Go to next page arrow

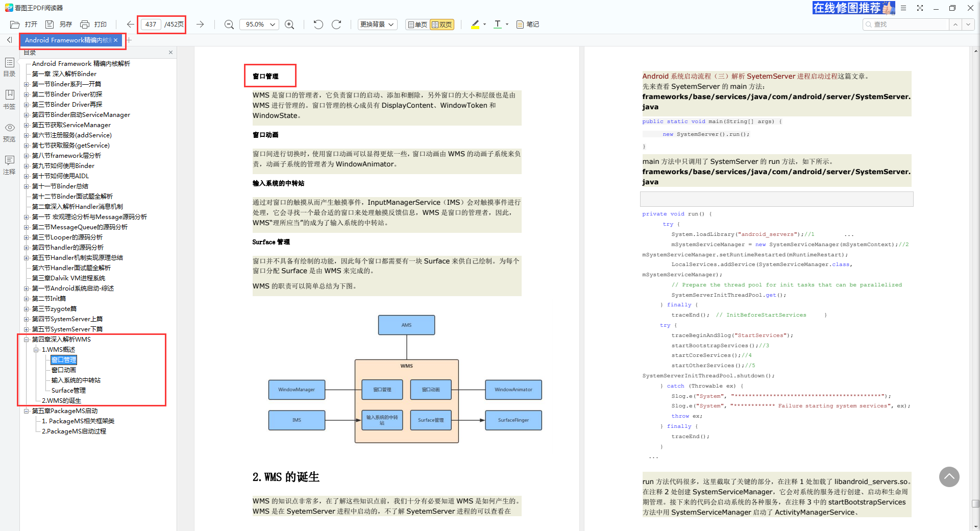click(x=200, y=25)
